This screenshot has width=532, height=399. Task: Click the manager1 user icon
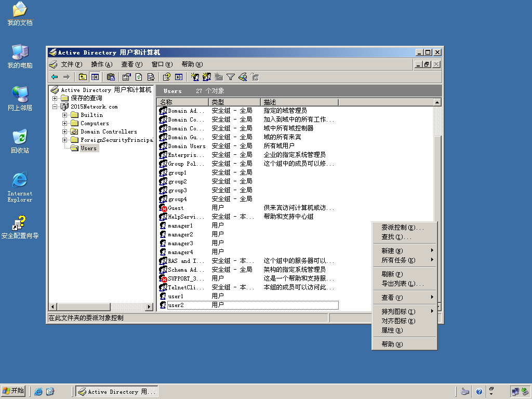coord(163,225)
